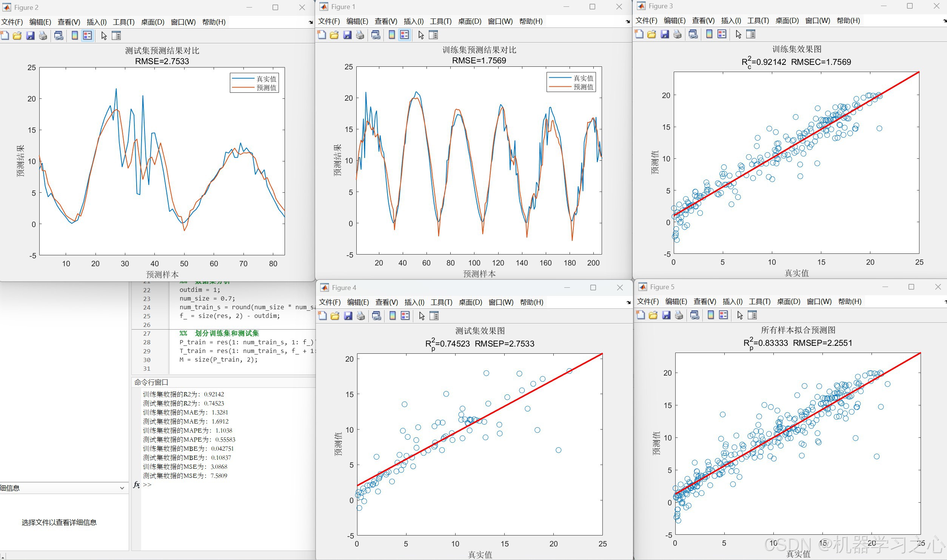The width and height of the screenshot is (947, 560).
Task: Click dock arrow at Figure 4 menu bar
Action: [628, 302]
